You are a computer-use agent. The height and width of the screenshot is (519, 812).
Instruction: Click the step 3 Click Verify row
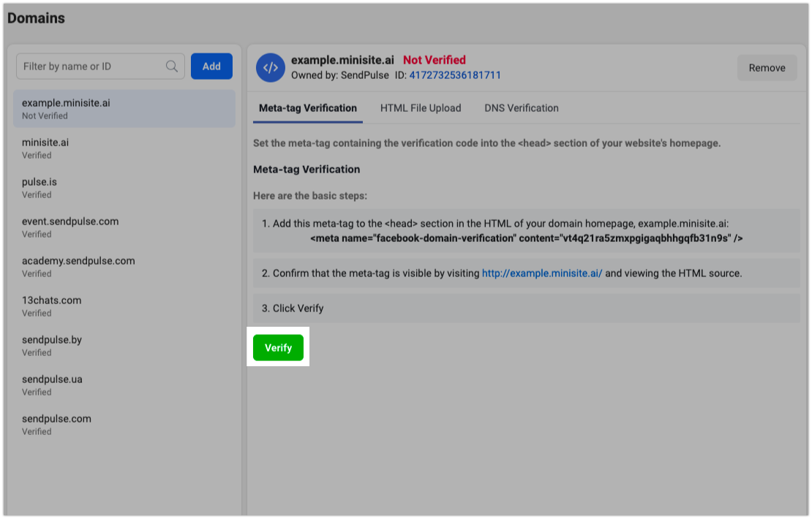point(526,308)
